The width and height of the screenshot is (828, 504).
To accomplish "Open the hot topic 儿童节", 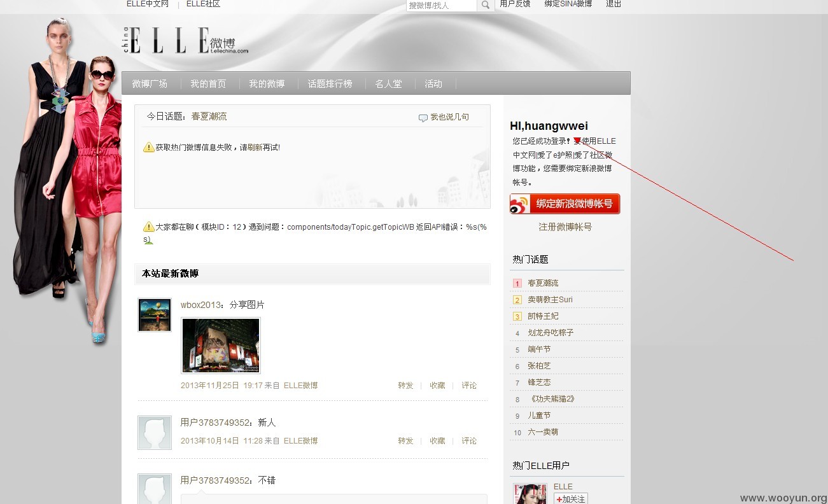I will point(539,416).
